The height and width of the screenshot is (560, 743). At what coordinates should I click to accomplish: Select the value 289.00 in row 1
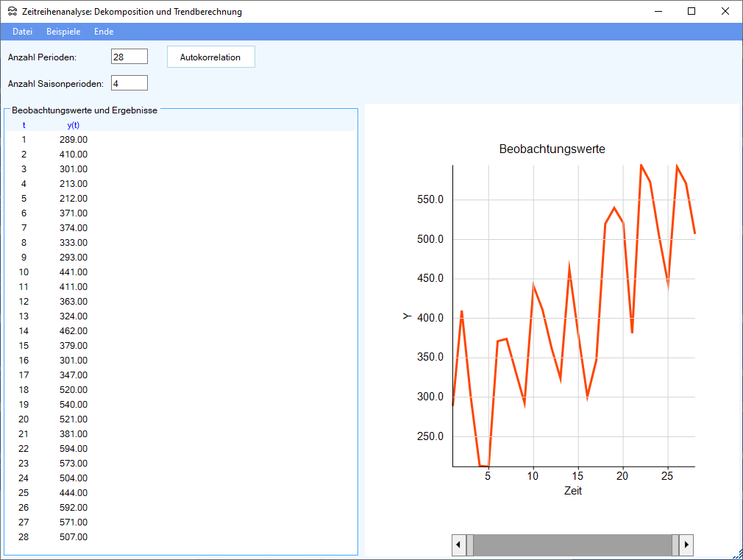click(73, 140)
